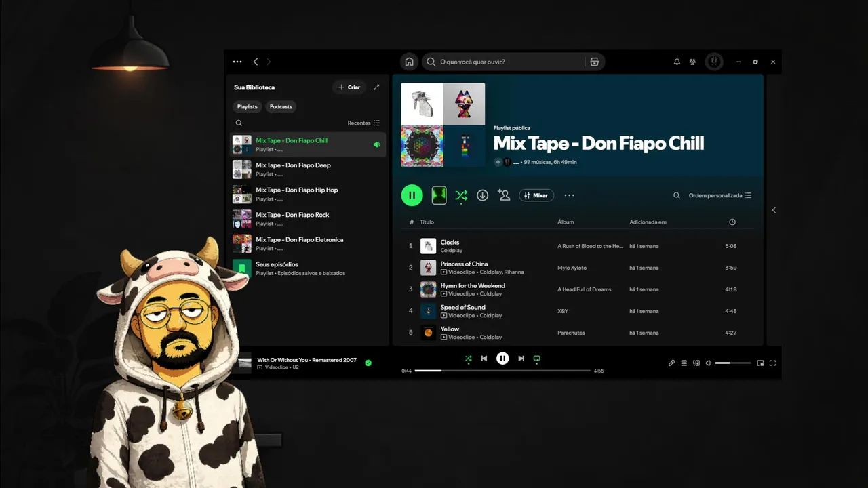The image size is (868, 488).
Task: Search within the playlist
Action: click(676, 195)
